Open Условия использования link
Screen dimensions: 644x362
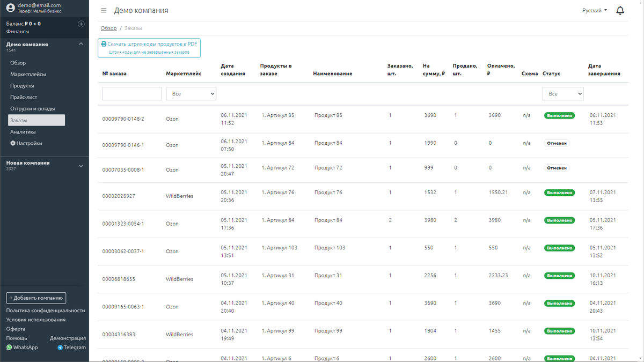click(36, 320)
